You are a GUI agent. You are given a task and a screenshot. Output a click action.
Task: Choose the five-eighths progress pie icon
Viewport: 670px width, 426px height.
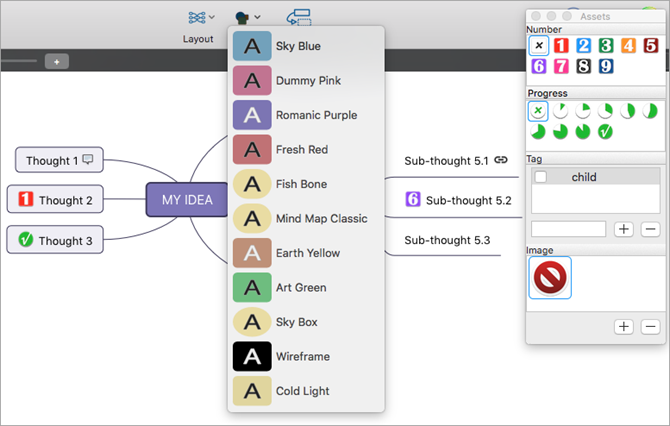tap(650, 111)
